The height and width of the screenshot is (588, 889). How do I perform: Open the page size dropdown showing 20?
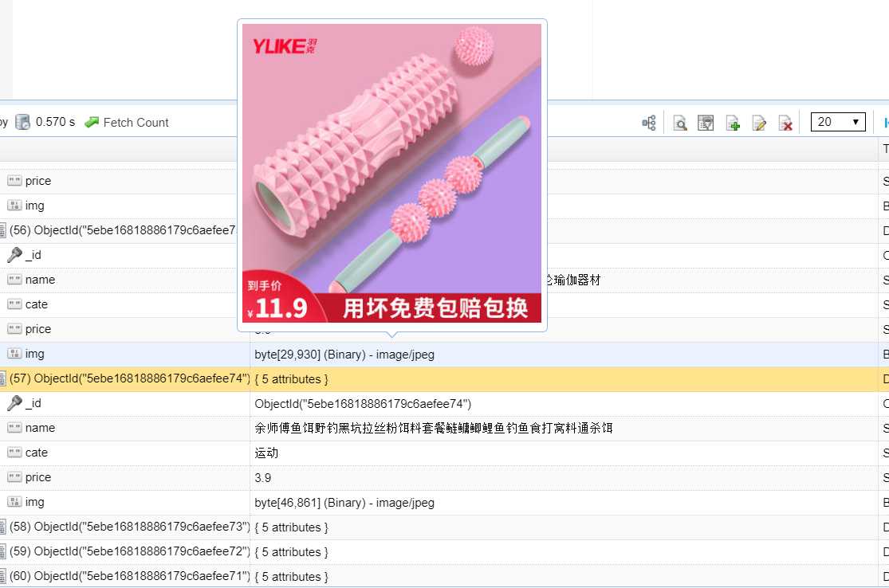838,122
